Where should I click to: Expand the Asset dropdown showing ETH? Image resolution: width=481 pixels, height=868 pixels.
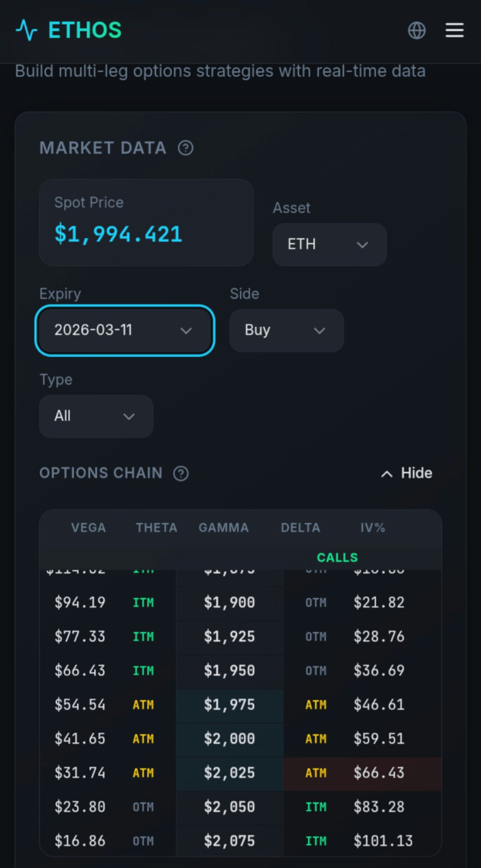(329, 245)
